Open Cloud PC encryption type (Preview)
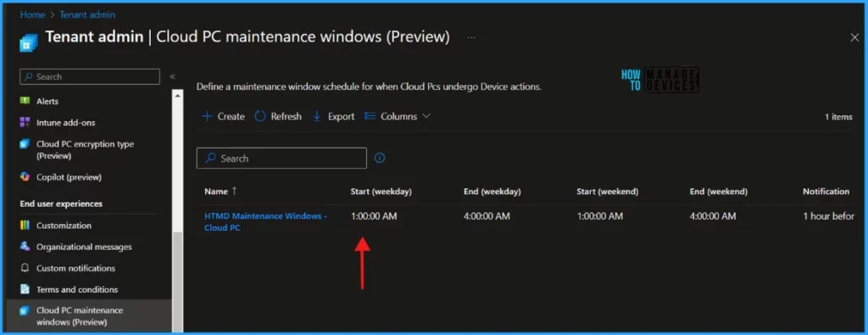868x335 pixels. pyautogui.click(x=86, y=150)
